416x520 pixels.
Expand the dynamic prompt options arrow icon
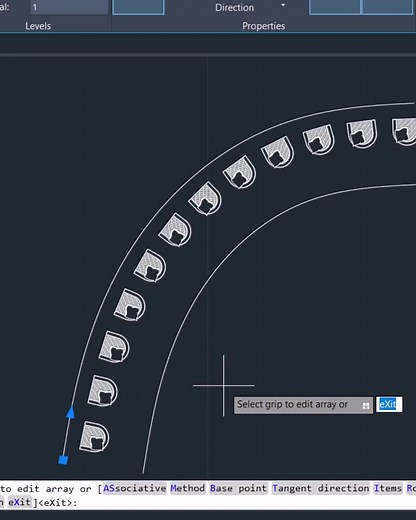[366, 406]
